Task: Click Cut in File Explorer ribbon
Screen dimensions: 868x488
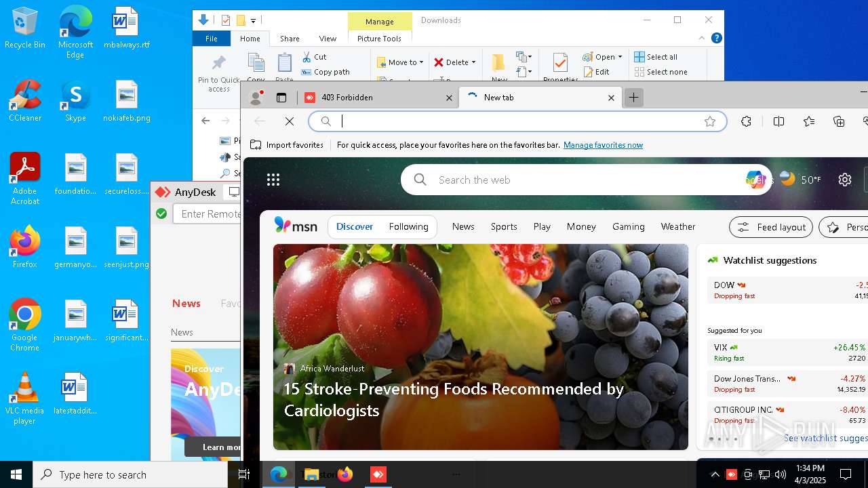Action: pyautogui.click(x=314, y=57)
